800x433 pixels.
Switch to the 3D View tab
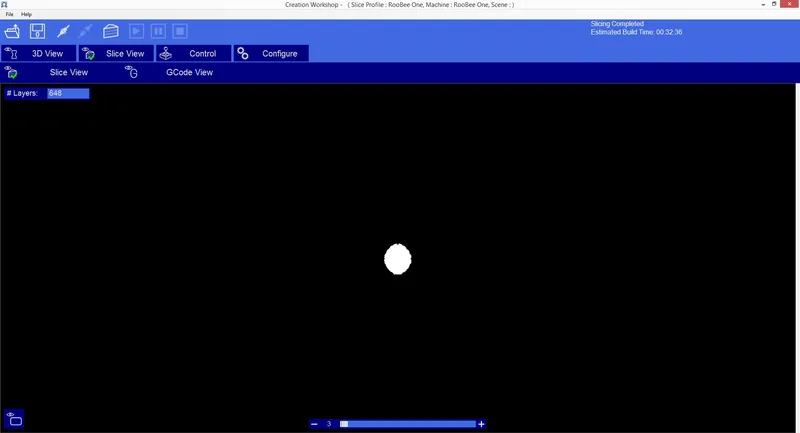click(38, 54)
